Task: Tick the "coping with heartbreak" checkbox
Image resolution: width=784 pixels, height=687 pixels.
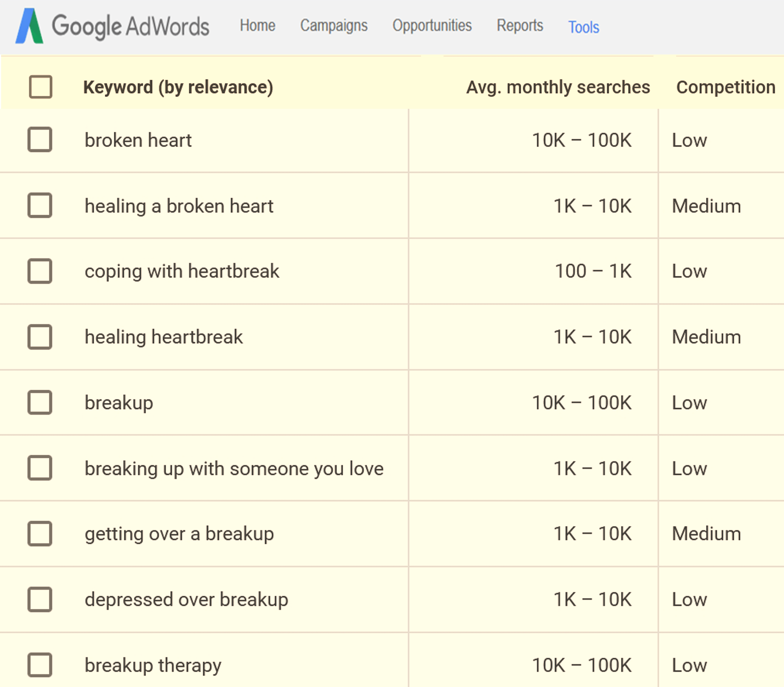Action: pos(40,271)
